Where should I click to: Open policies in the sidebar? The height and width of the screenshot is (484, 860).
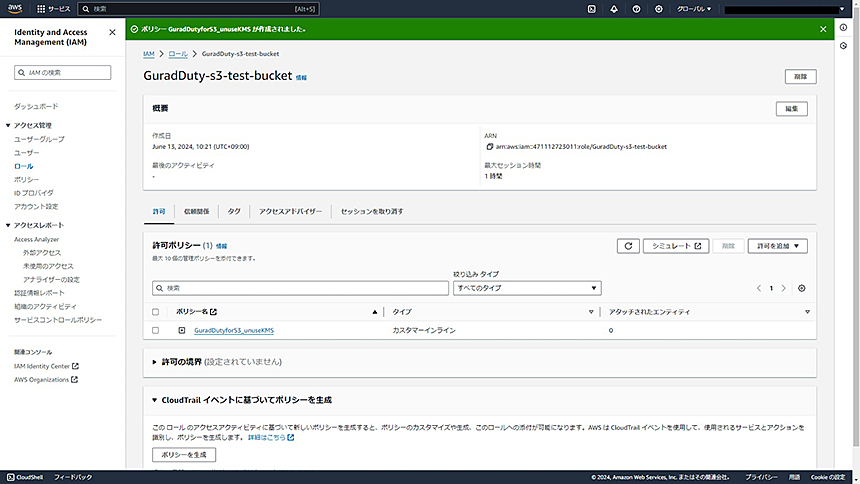27,179
